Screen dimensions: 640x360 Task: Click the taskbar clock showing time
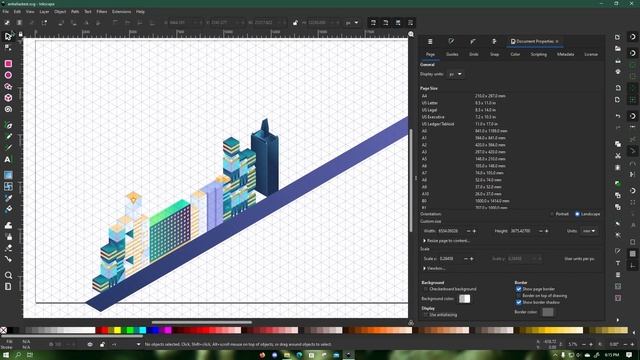coord(611,355)
